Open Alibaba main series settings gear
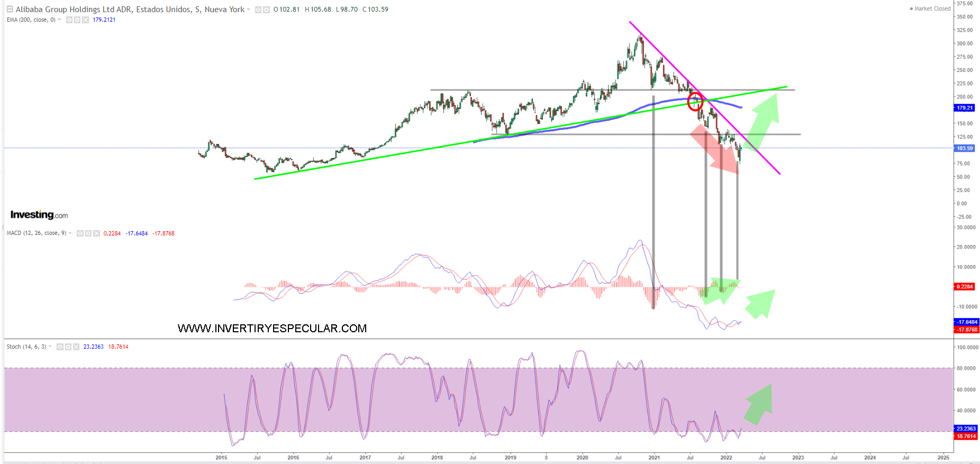This screenshot has width=980, height=464. [266, 10]
